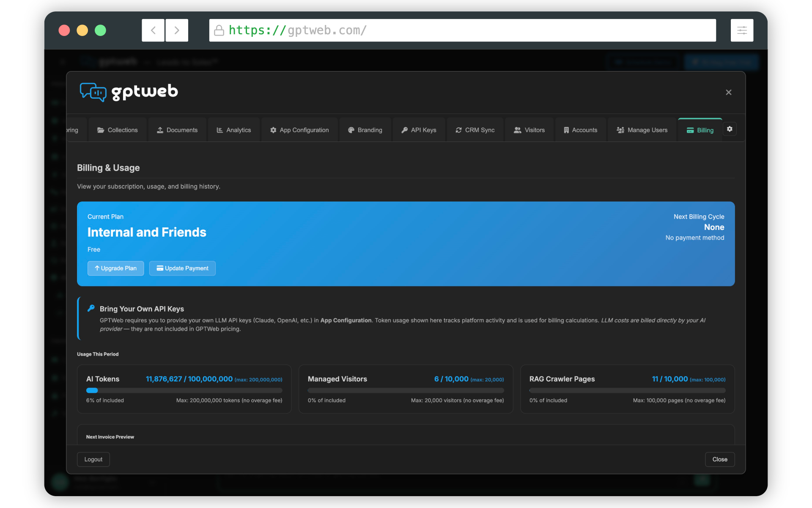Switch to the CRM Sync tab
This screenshot has height=508, width=812.
[475, 130]
